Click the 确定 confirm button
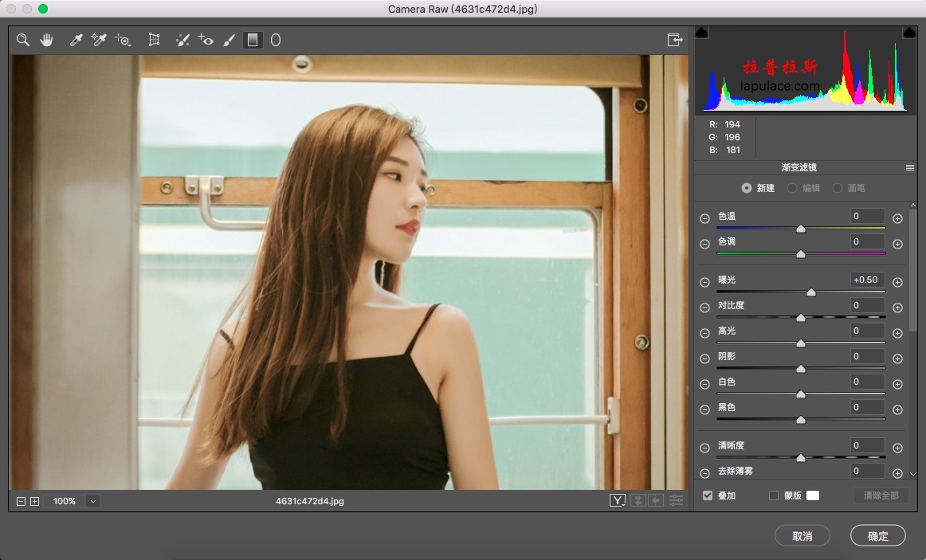 [x=877, y=536]
